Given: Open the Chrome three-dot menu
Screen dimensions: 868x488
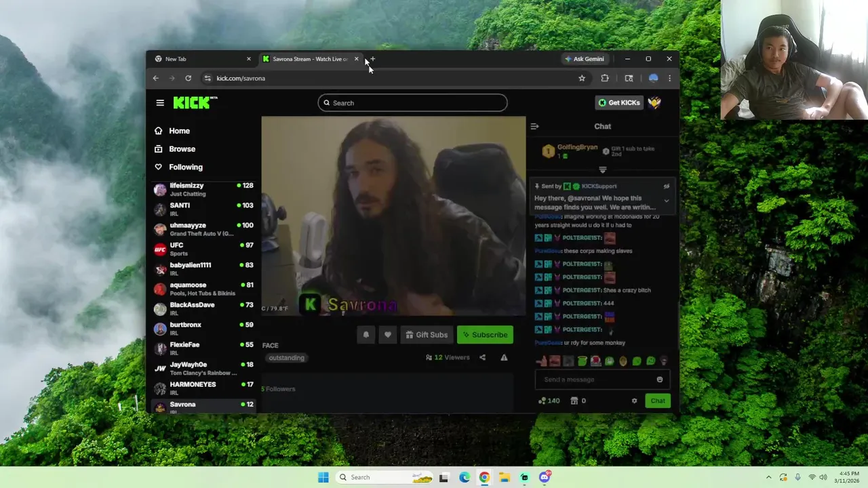Looking at the screenshot, I should 669,78.
